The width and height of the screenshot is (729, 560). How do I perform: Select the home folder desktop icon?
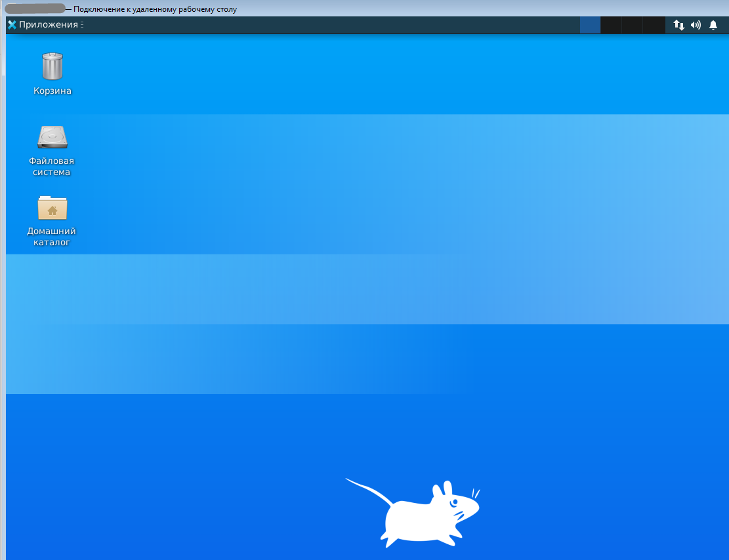[52, 208]
